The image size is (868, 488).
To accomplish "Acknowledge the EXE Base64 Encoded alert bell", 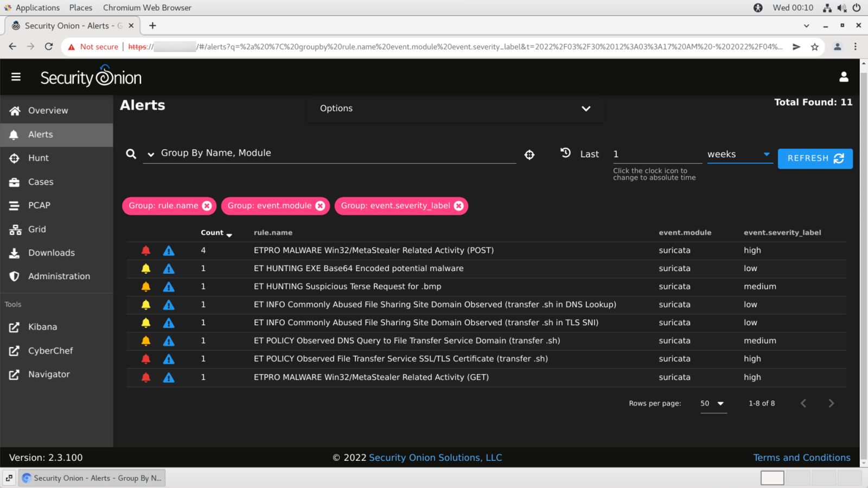I will [146, 268].
